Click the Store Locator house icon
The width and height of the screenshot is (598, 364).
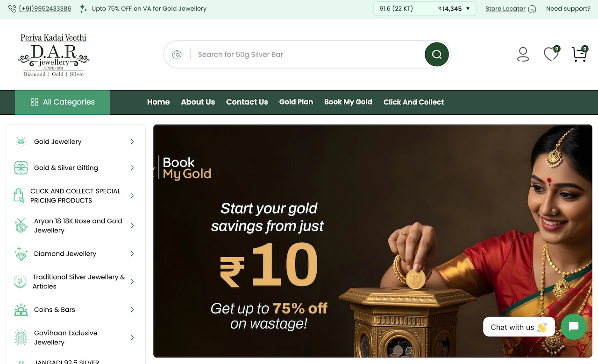(x=532, y=9)
